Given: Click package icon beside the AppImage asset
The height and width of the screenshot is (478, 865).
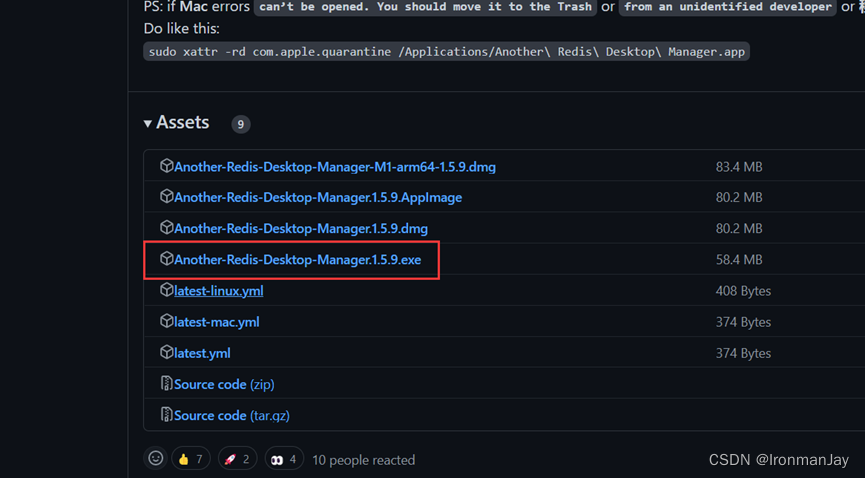Looking at the screenshot, I should pyautogui.click(x=167, y=196).
